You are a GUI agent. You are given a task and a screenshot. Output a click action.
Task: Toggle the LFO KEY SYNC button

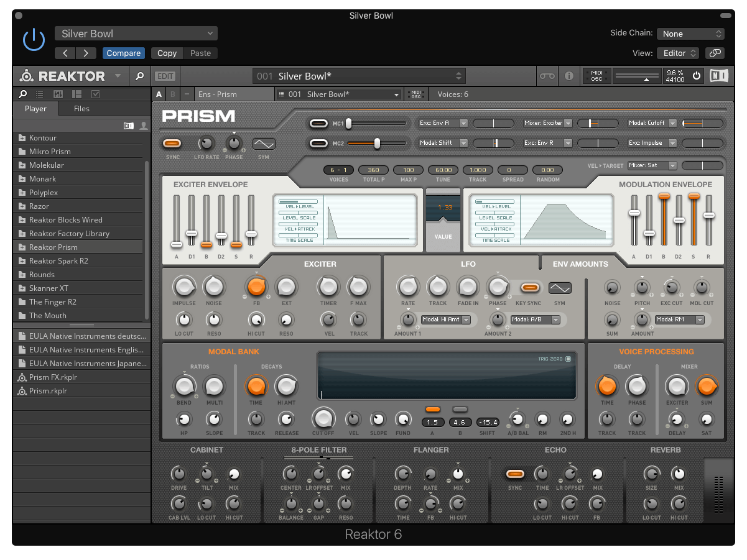(530, 287)
